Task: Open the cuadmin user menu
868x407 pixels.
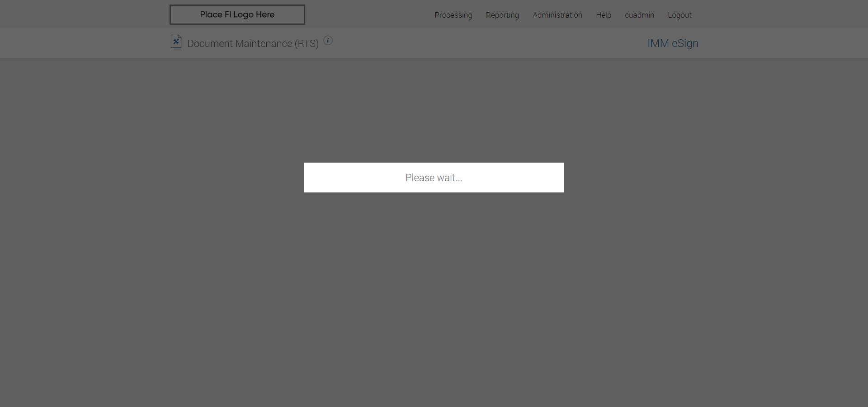Action: tap(639, 15)
